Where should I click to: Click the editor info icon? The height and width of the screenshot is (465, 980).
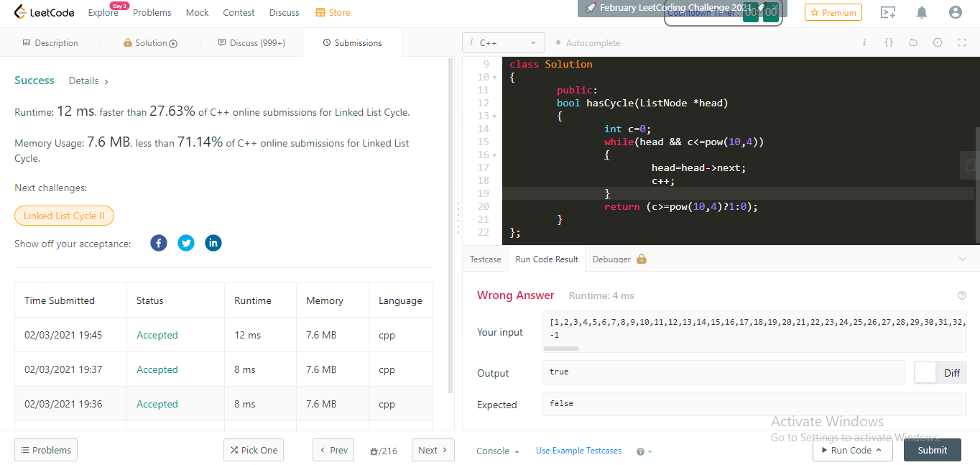click(864, 43)
